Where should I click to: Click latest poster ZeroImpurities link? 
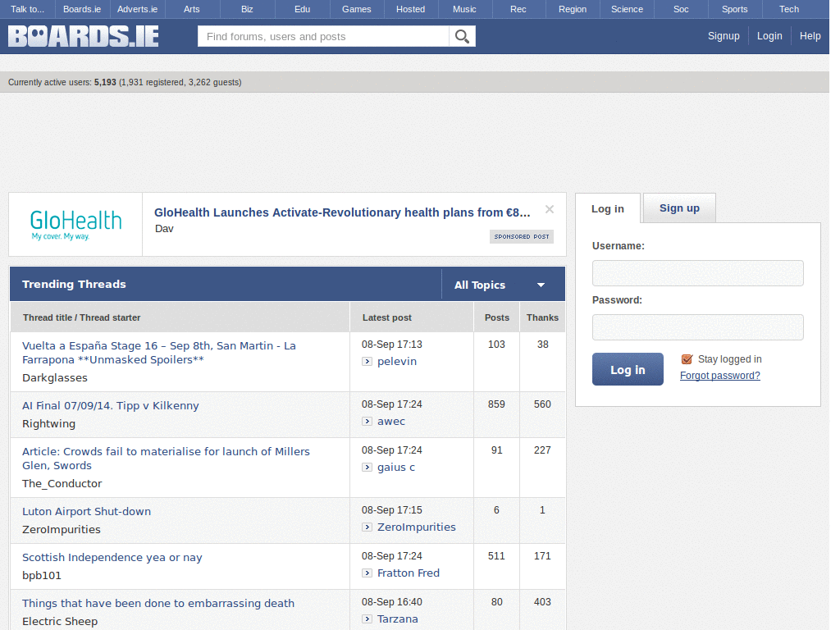click(416, 527)
